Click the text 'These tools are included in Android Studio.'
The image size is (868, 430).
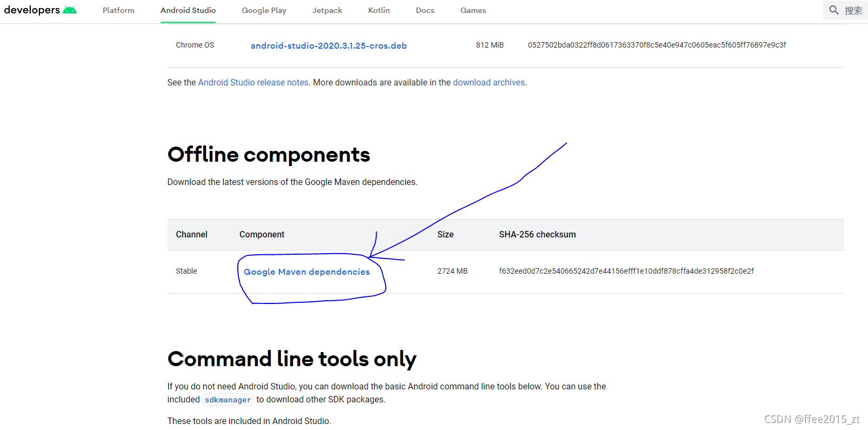click(249, 421)
